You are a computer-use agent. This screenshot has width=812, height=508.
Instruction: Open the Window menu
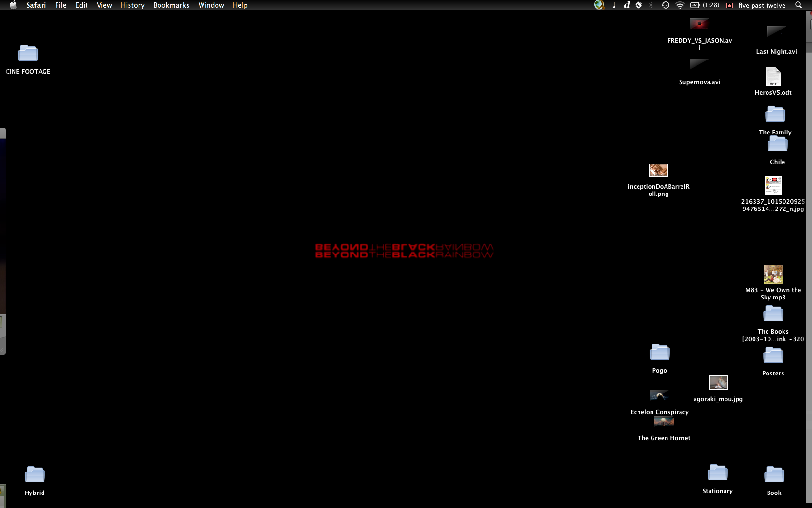tap(211, 5)
